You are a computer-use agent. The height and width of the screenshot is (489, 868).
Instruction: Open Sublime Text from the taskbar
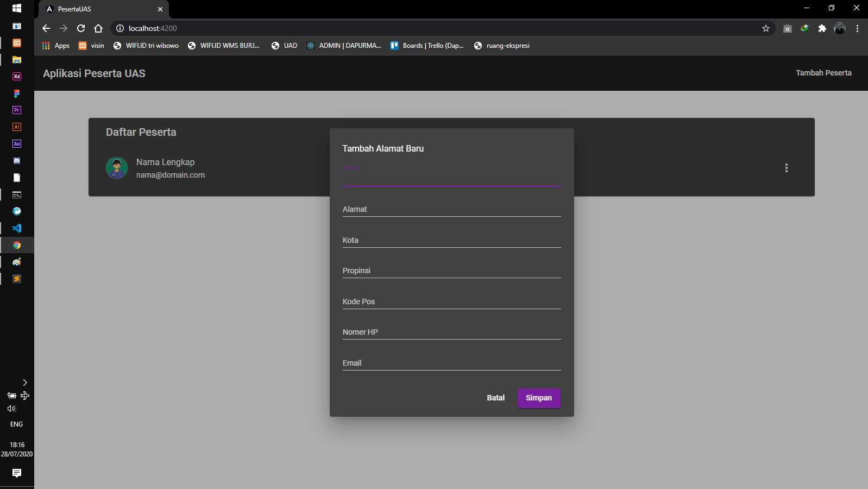[17, 279]
